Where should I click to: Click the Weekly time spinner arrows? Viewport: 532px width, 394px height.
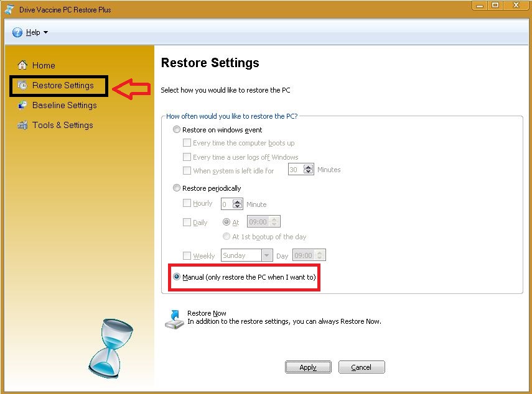320,255
